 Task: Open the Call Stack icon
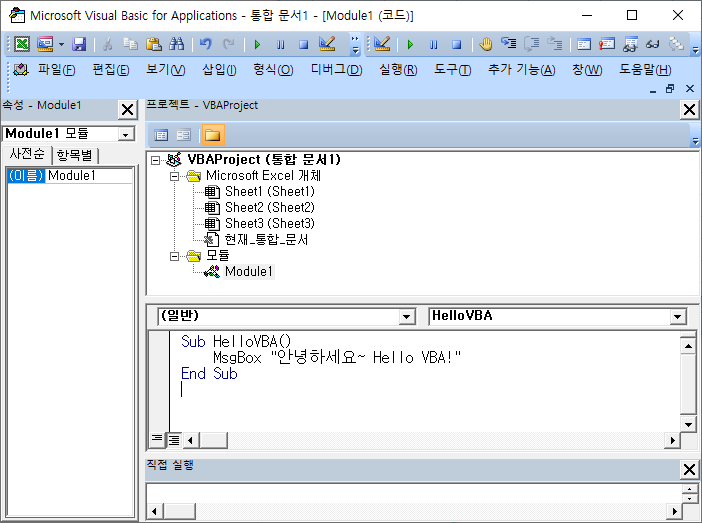676,44
